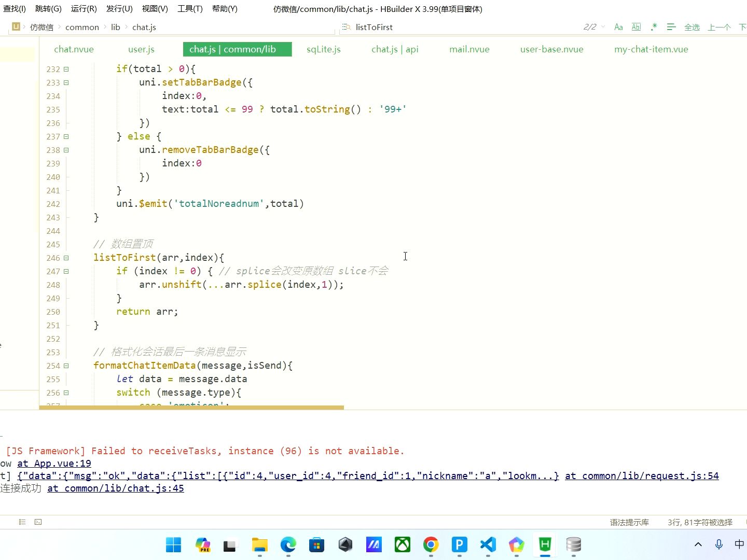Open the Windows Start menu
This screenshot has width=747, height=560.
[173, 544]
